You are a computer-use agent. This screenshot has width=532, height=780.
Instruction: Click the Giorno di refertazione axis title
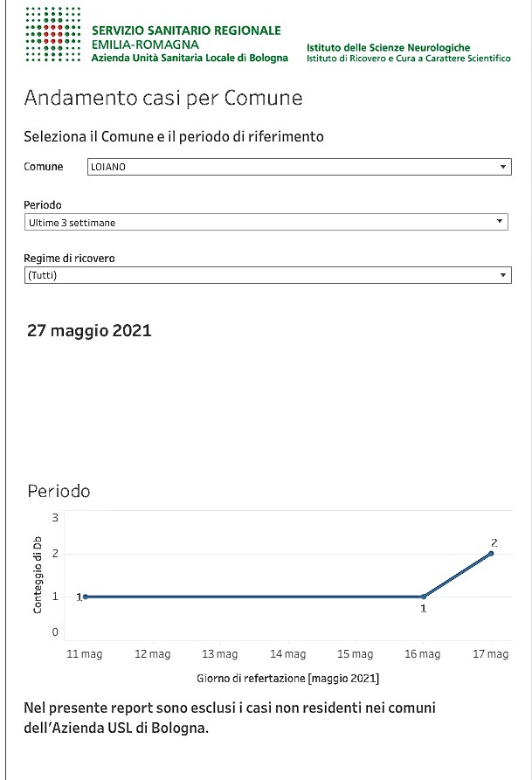tap(287, 678)
